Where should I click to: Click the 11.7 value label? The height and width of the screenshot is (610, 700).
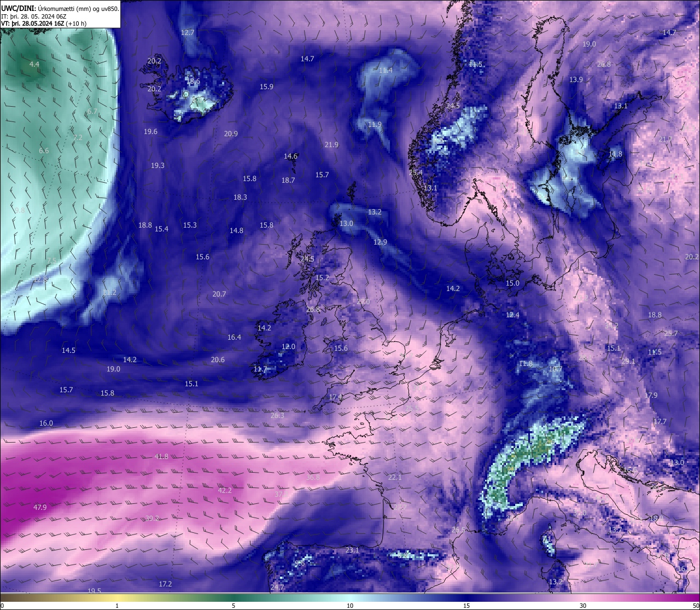tap(260, 369)
